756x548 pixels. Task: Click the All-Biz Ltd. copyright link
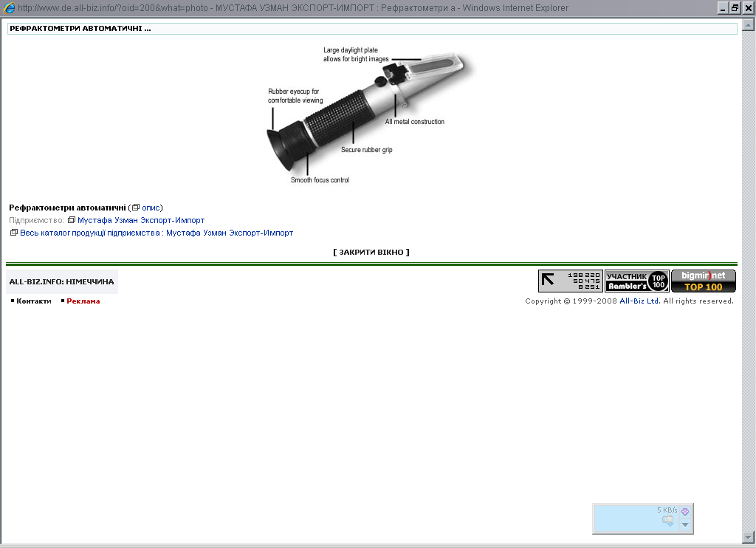click(640, 301)
